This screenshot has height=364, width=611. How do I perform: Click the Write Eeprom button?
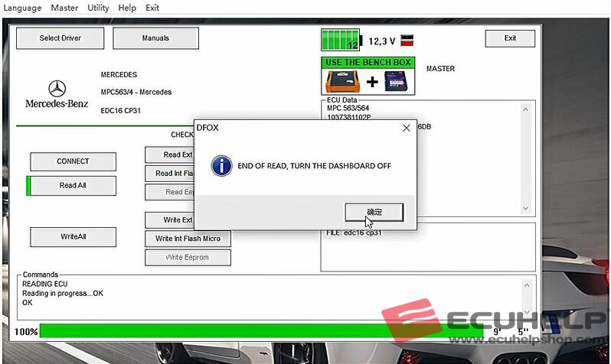pyautogui.click(x=188, y=258)
